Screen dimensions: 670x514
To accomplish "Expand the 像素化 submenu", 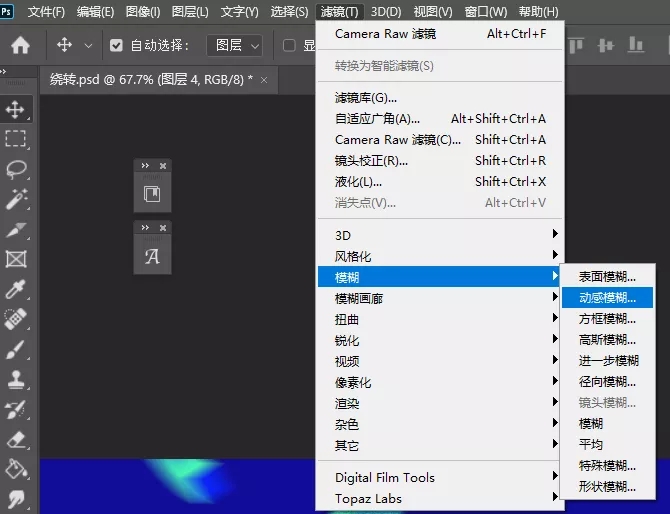I will (438, 382).
